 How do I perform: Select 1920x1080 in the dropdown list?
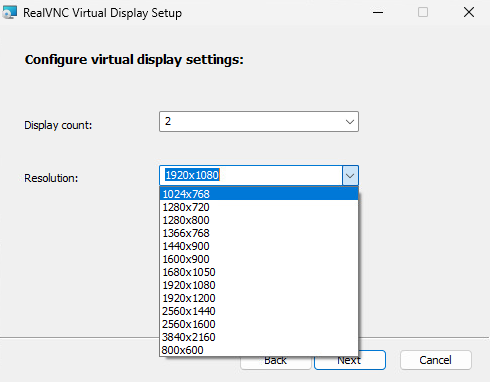(259, 285)
